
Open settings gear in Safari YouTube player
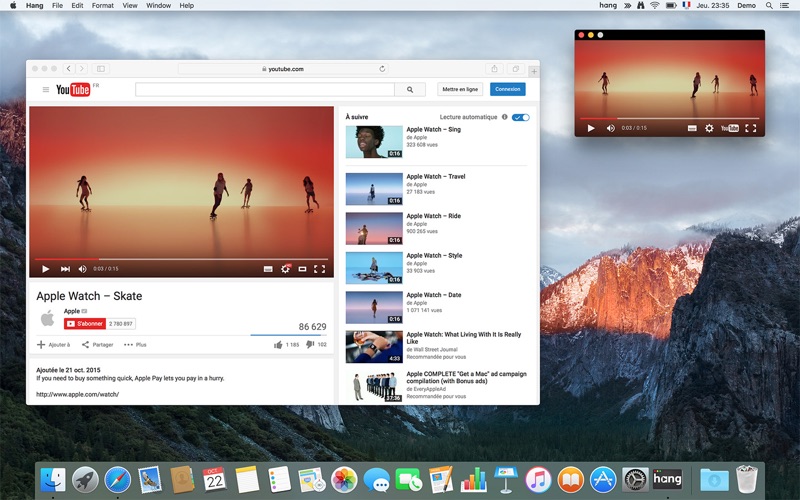pos(285,269)
